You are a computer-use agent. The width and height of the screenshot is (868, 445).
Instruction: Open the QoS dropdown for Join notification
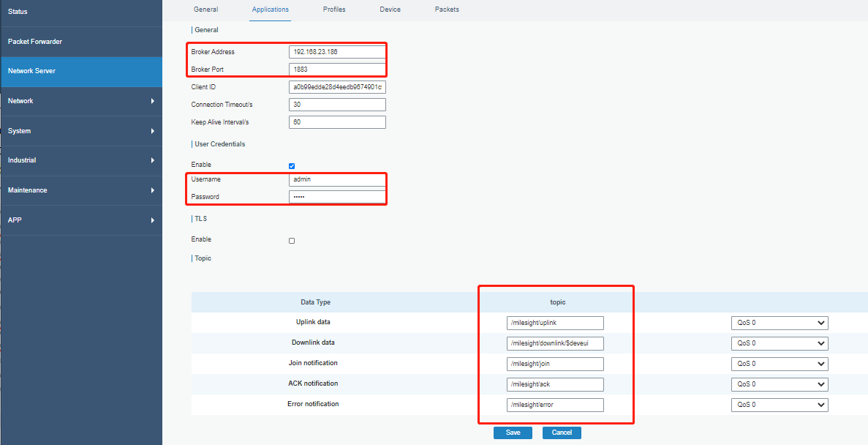[x=780, y=364]
